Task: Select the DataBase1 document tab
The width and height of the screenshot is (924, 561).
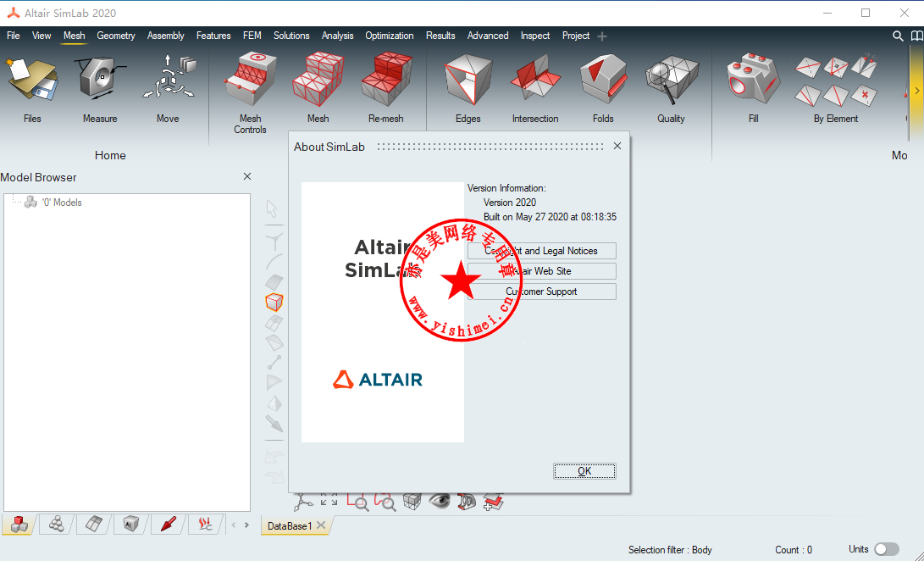Action: pyautogui.click(x=290, y=525)
